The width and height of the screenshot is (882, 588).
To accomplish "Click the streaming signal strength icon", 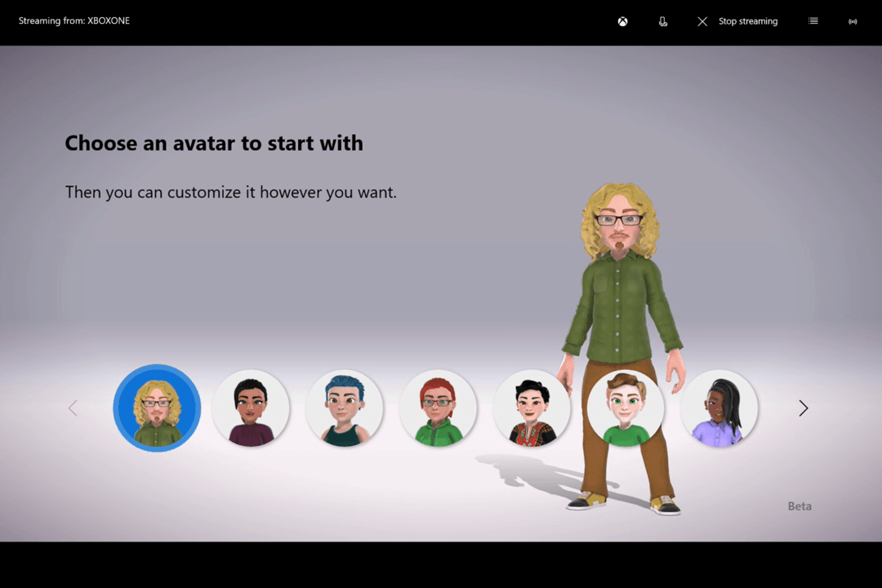I will [853, 20].
